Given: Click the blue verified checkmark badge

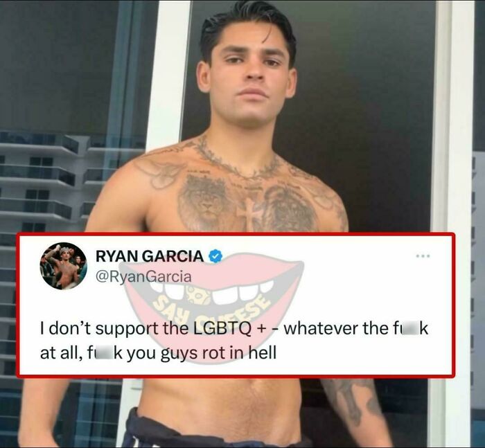Looking at the screenshot, I should (x=215, y=256).
